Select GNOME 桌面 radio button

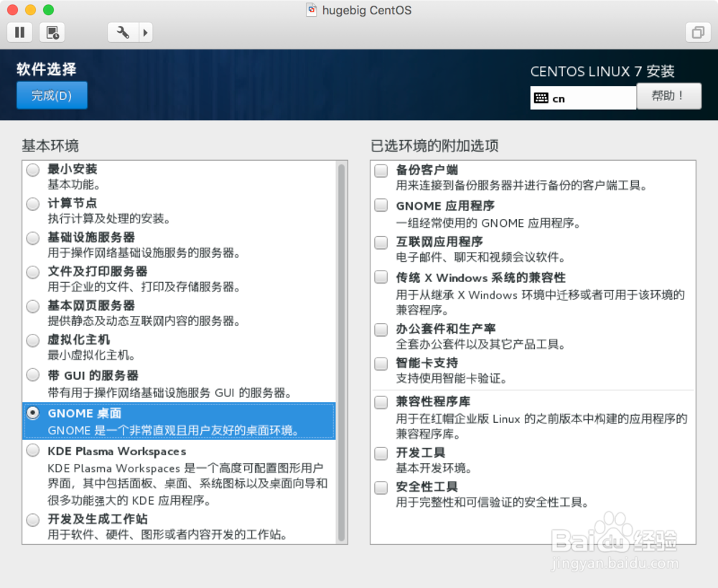point(33,413)
